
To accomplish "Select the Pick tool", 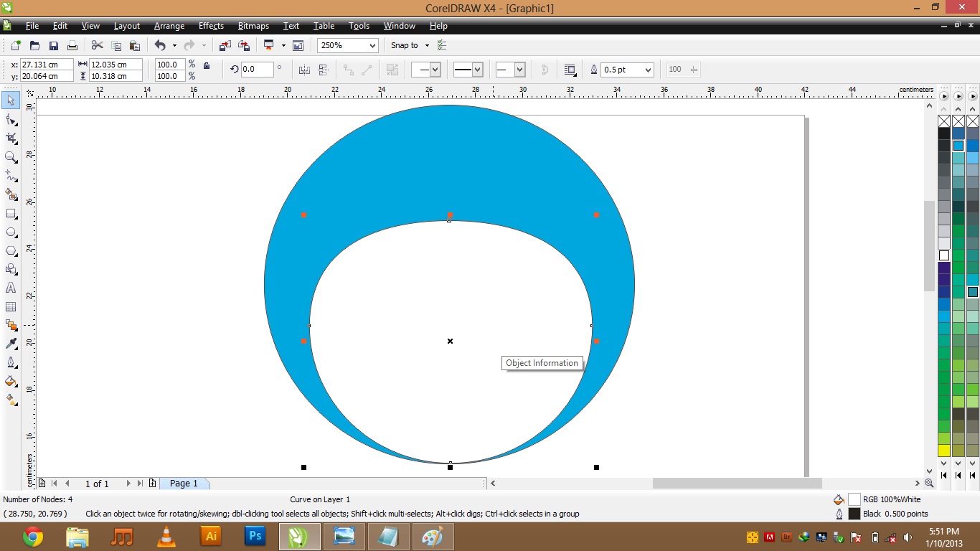I will (11, 100).
